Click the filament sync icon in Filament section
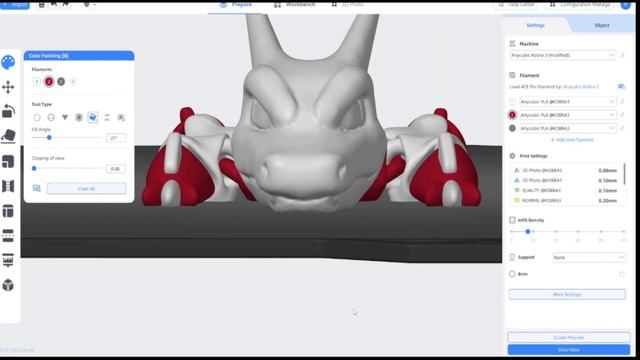This screenshot has width=640, height=360. pyautogui.click(x=621, y=87)
